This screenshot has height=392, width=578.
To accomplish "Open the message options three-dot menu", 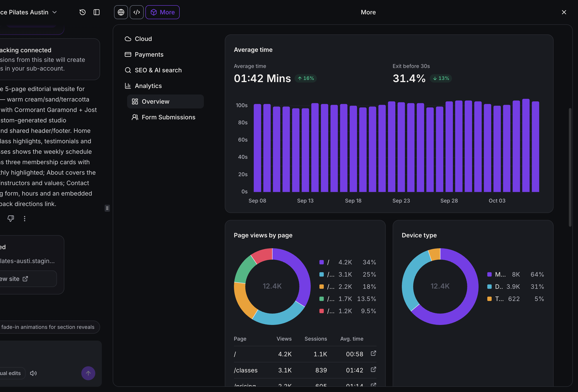I will 24,218.
